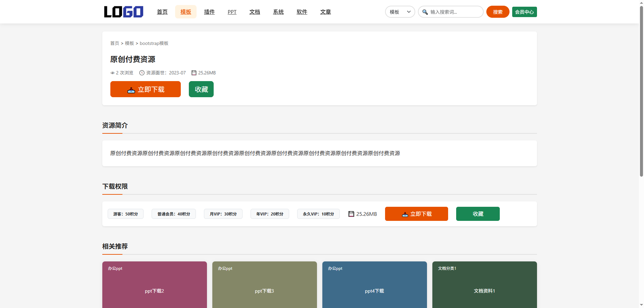Go to 首页 in navigation bar
This screenshot has height=308, width=644.
pos(162,12)
